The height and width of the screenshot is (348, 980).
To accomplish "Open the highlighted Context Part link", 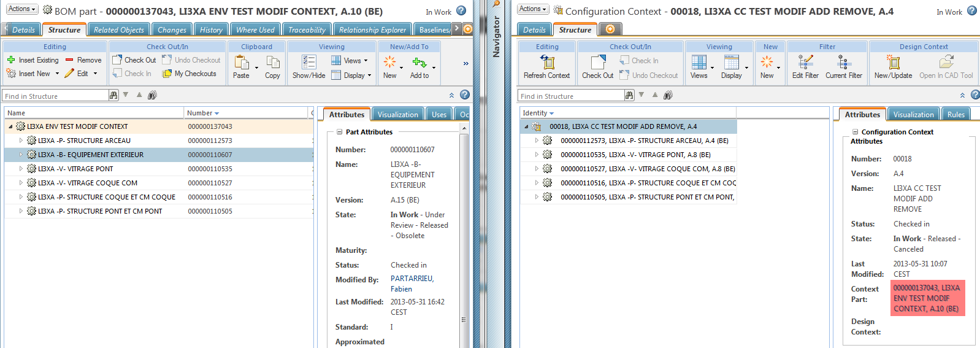I will click(927, 298).
